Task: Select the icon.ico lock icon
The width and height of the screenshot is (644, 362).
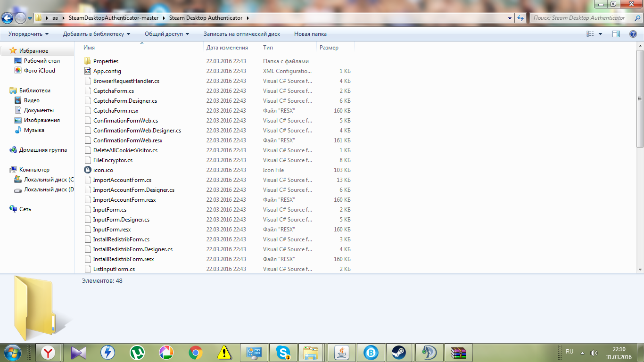Action: tap(87, 170)
